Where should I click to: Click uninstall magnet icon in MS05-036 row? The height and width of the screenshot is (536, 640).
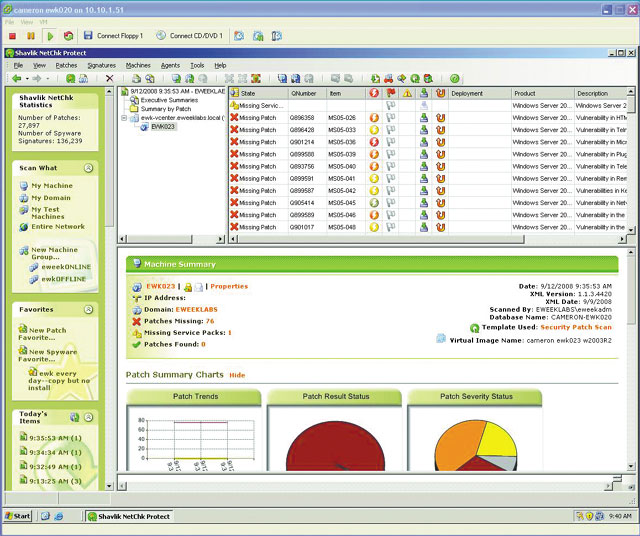coord(440,142)
